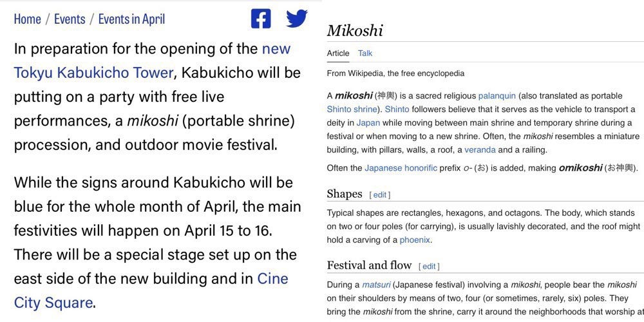Open the Japanese honorific link

(x=401, y=168)
